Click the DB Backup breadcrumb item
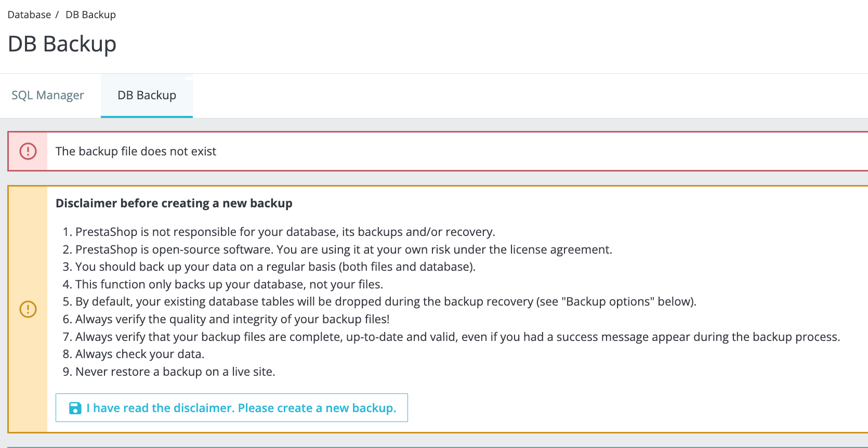 click(90, 15)
